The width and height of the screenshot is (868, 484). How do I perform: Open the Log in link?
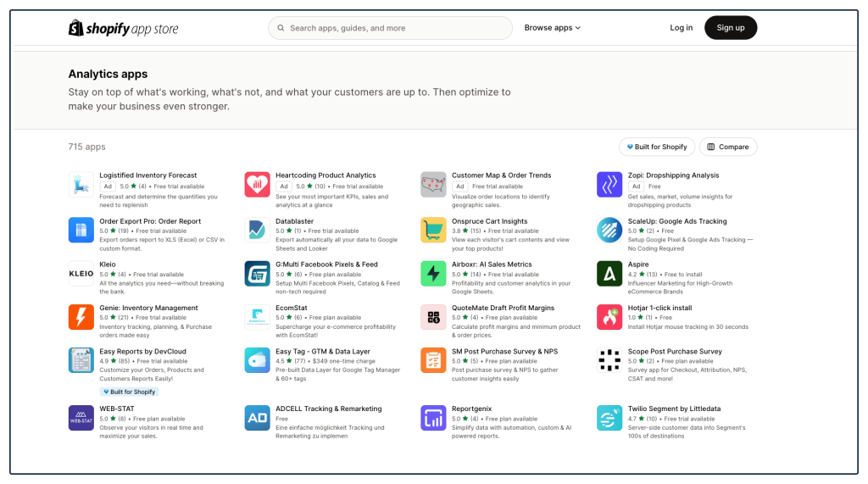(x=681, y=28)
